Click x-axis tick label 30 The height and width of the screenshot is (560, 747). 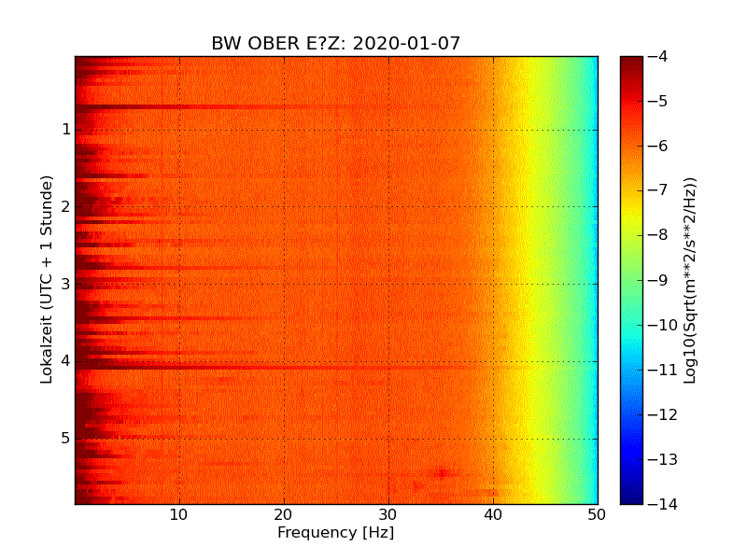[x=388, y=515]
